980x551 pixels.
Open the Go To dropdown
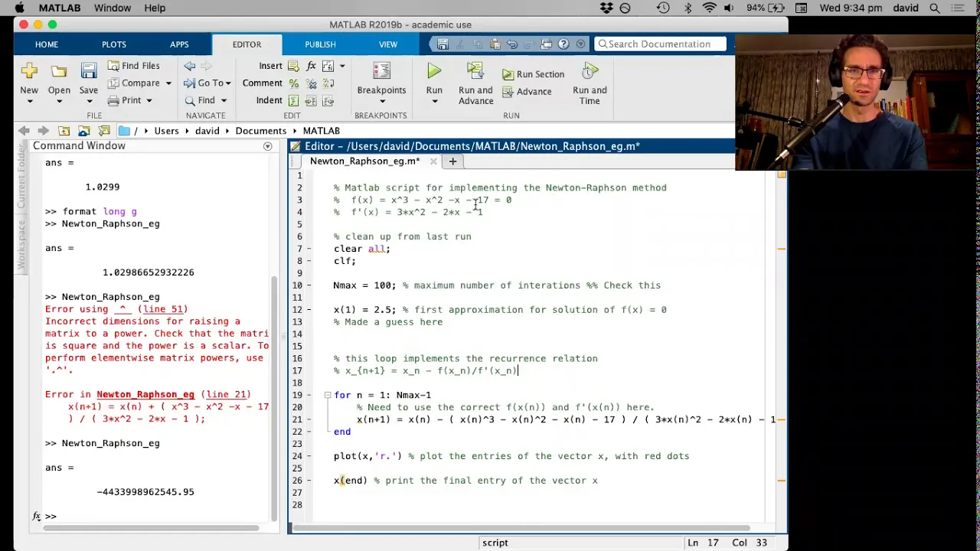pyautogui.click(x=207, y=83)
